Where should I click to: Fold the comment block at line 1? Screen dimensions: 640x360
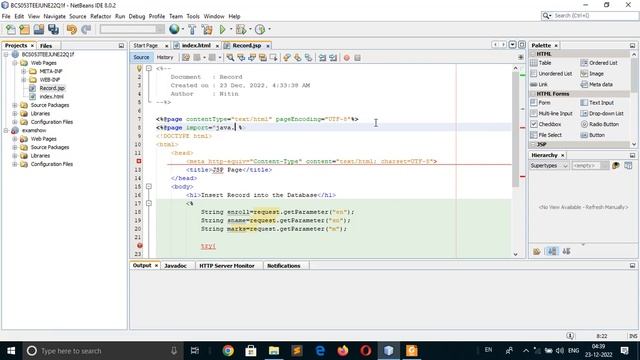[x=149, y=68]
